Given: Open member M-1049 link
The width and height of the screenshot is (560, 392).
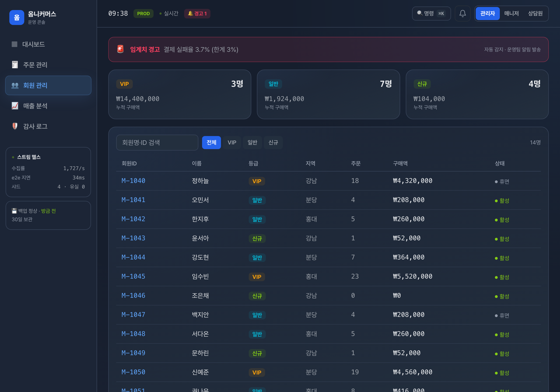Looking at the screenshot, I should tap(133, 353).
